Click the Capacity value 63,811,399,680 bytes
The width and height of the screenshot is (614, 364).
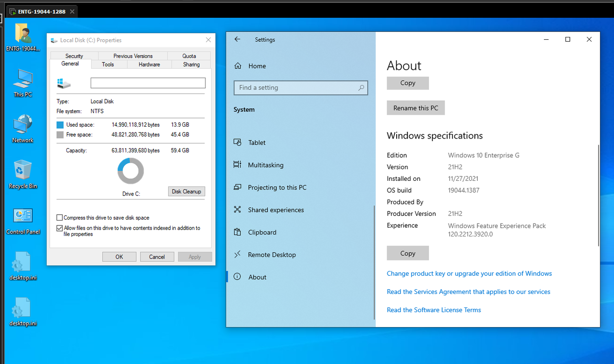coord(136,151)
